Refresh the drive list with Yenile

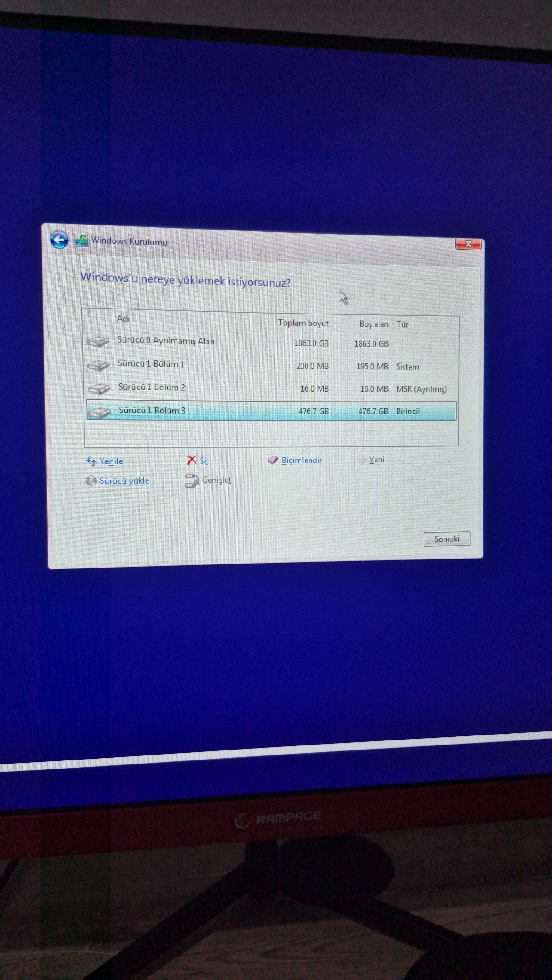pos(111,461)
